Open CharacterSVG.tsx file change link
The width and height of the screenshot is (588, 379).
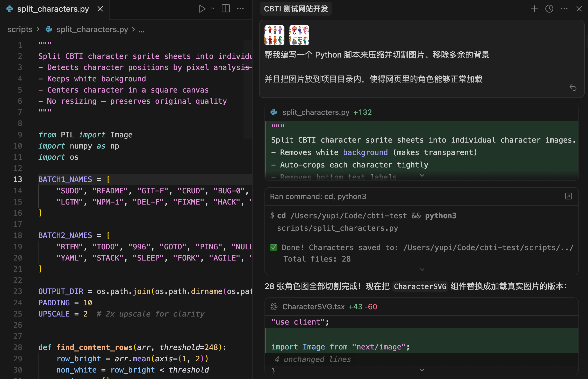pyautogui.click(x=313, y=307)
